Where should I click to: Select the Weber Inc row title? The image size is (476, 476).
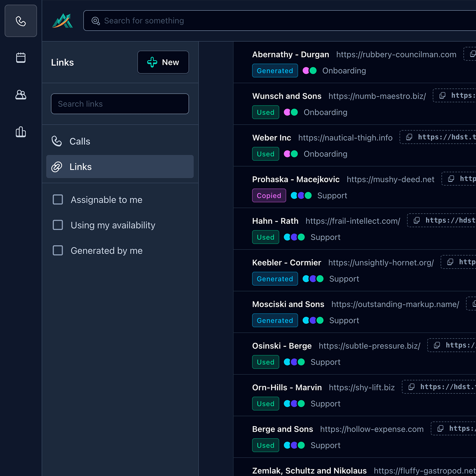pos(272,138)
